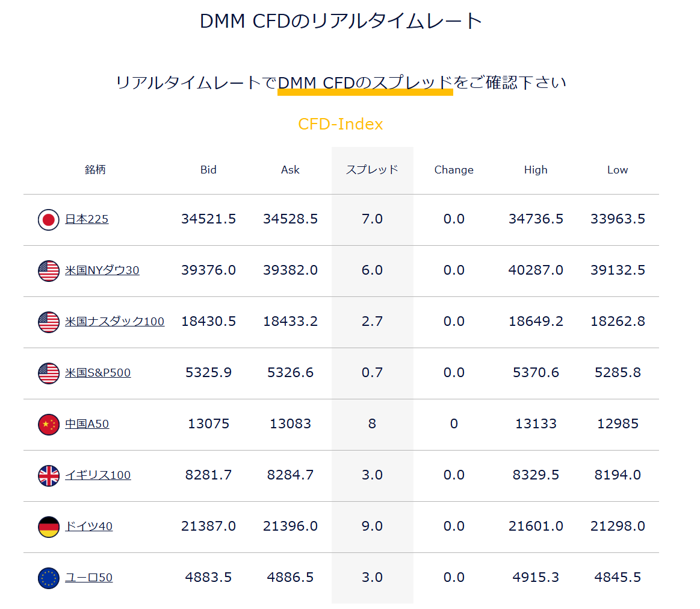Open the イギリス100 instrument link
Screen dimensions: 700x609
click(98, 475)
